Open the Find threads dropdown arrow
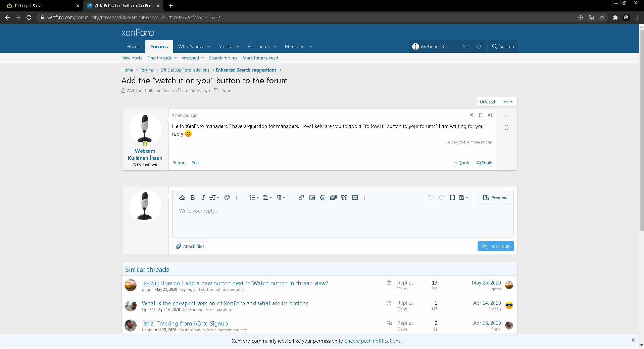The width and height of the screenshot is (644, 349). click(x=176, y=58)
